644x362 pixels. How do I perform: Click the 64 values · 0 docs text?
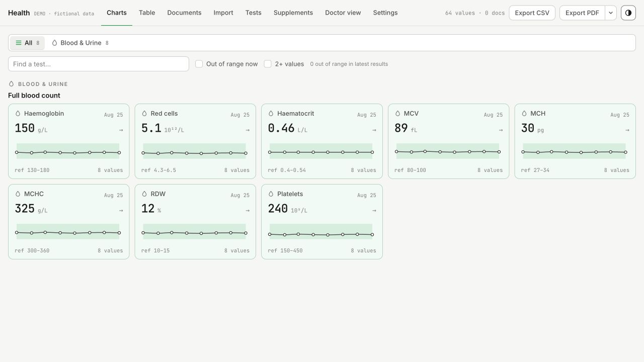(x=475, y=13)
